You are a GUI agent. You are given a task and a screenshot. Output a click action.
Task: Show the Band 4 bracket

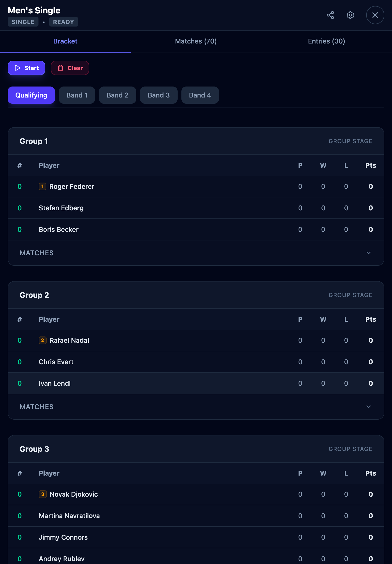tap(200, 95)
